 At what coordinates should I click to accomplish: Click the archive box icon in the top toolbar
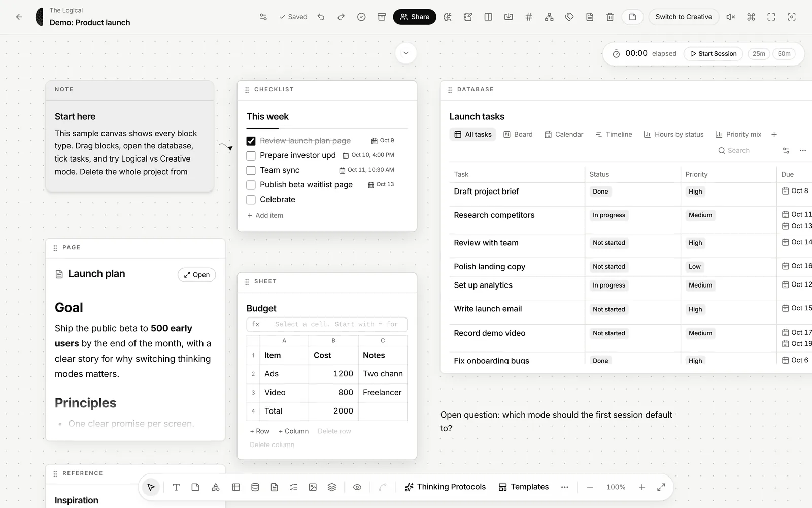click(382, 17)
